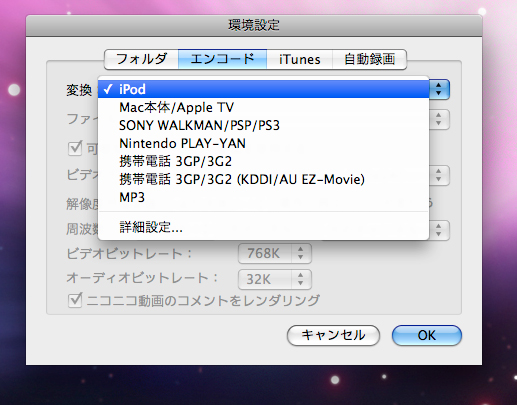
Task: Pick the KDDI/AU EZ-Movie option
Action: [263, 179]
